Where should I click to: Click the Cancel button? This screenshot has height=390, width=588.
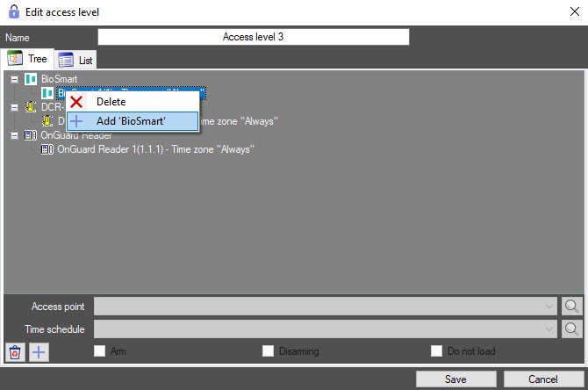click(543, 379)
